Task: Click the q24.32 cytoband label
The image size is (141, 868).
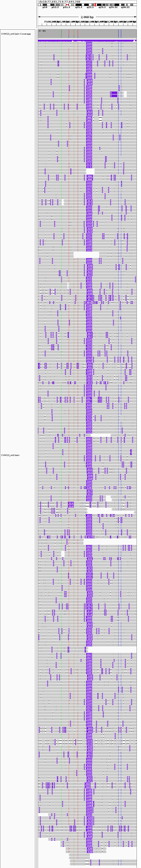Action: pyautogui.click(x=113, y=7)
